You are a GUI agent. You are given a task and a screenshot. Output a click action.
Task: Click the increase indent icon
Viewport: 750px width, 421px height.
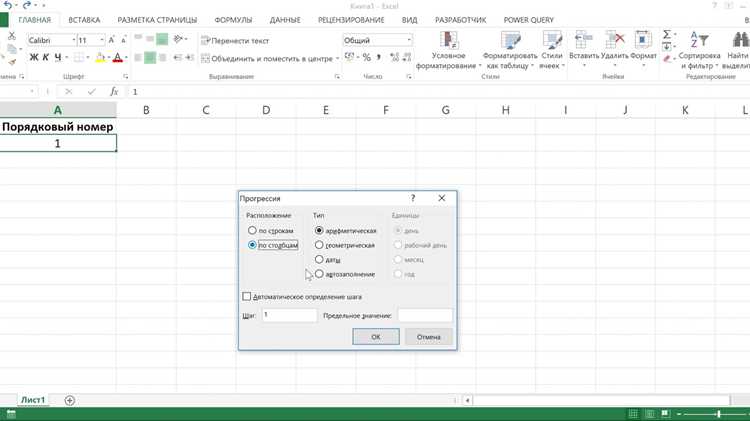coord(190,58)
